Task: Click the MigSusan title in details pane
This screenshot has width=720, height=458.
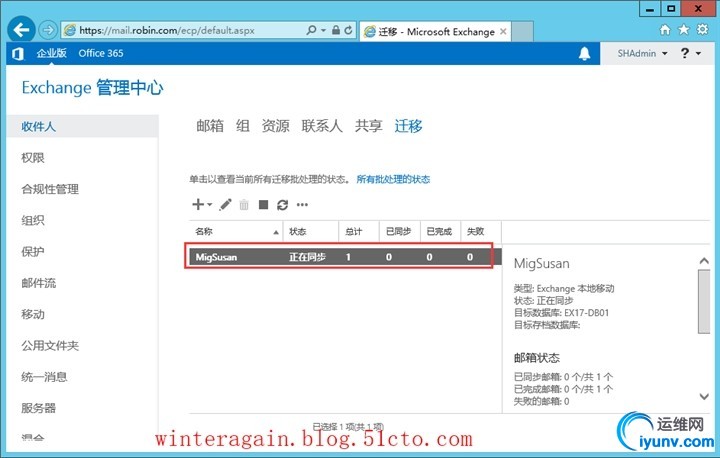Action: 541,264
